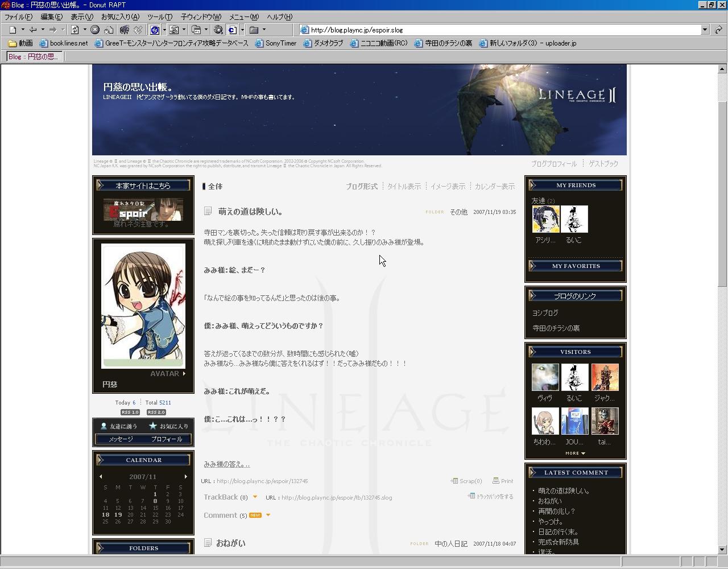
Task: Click the 友達に誘う person icon button
Action: 119,426
